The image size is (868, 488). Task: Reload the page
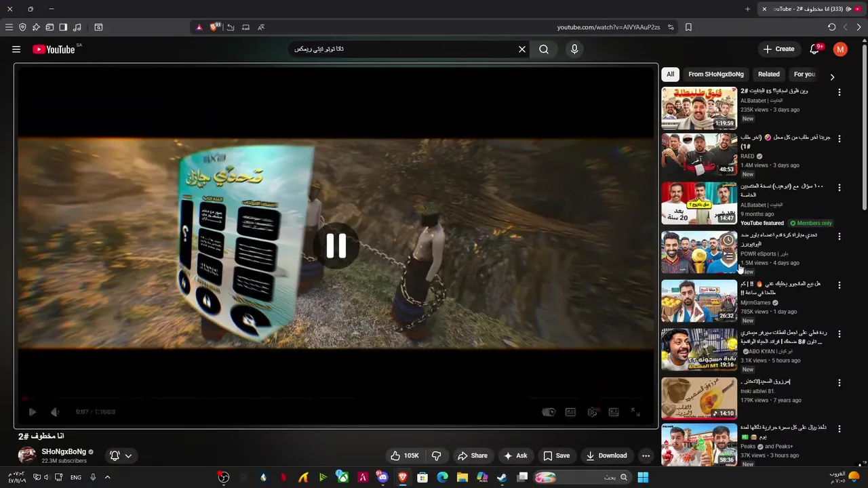832,27
